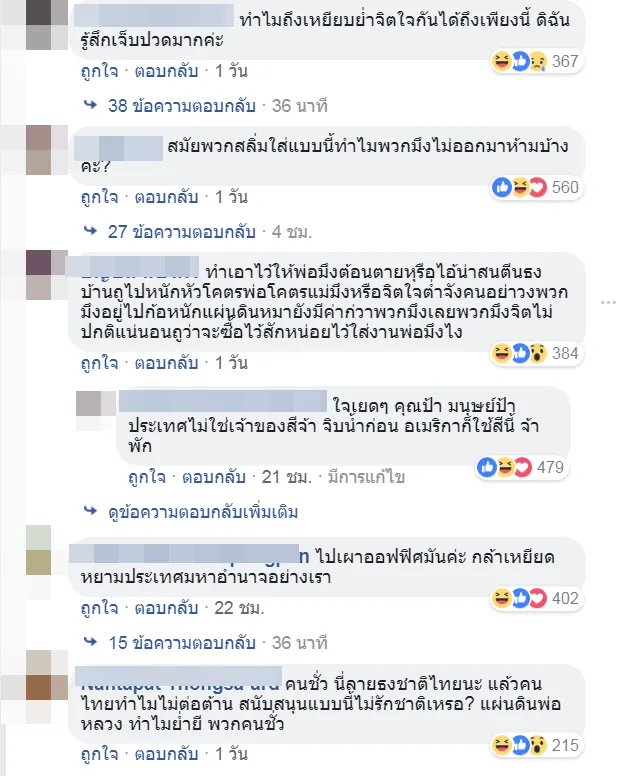Open the three-dots options menu beside comment
The height and width of the screenshot is (776, 629).
point(608,302)
